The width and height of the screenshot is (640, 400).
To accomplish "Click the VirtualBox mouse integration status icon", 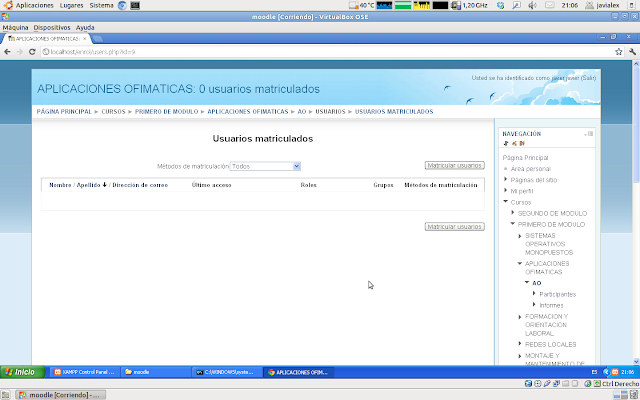I will [x=588, y=384].
